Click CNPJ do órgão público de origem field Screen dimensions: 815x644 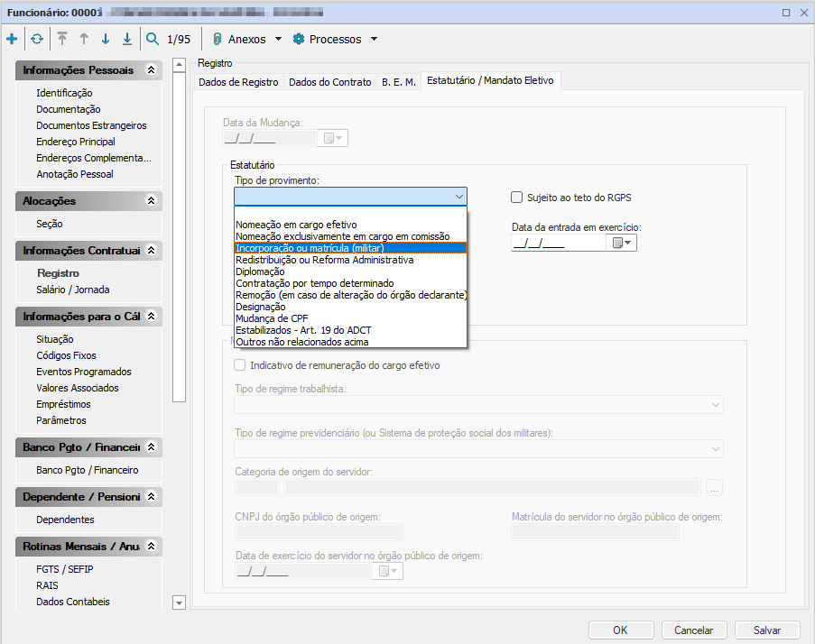tap(320, 532)
